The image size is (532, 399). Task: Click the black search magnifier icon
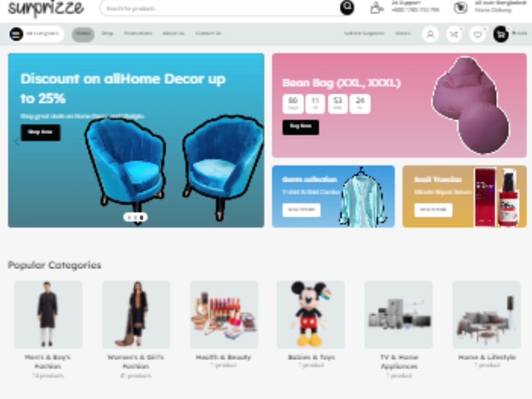(x=347, y=7)
